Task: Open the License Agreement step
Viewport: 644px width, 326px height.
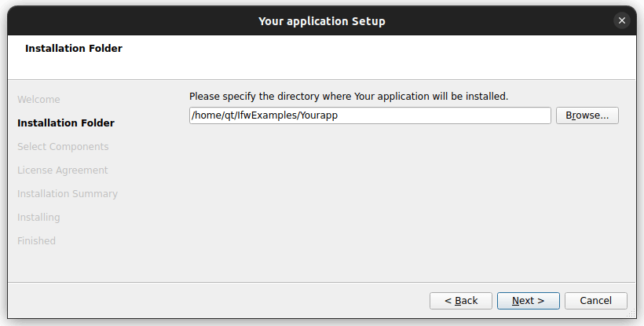Action: coord(63,170)
